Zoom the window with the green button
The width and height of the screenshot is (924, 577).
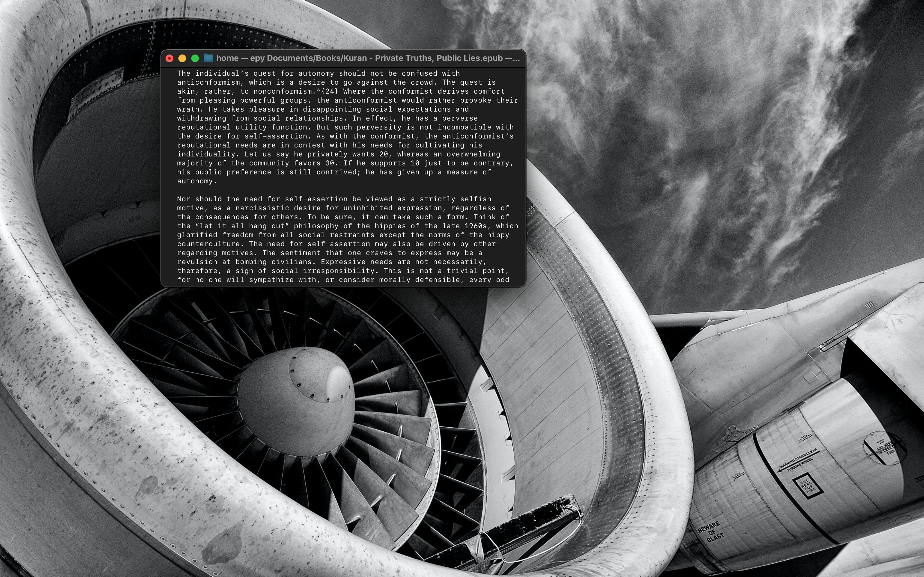(195, 58)
